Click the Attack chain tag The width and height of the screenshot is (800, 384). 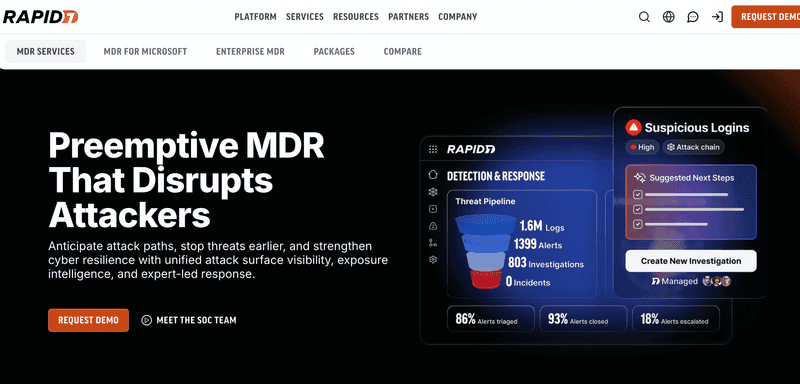coord(693,147)
